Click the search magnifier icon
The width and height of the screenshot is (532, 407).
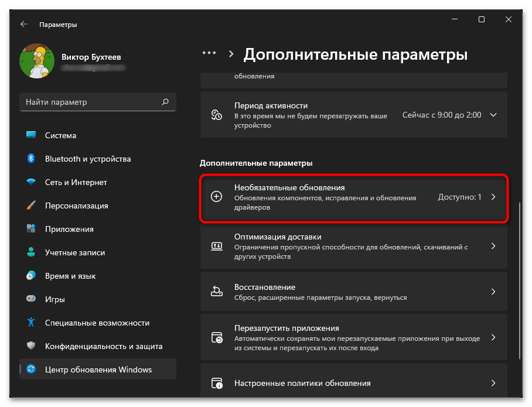(165, 102)
